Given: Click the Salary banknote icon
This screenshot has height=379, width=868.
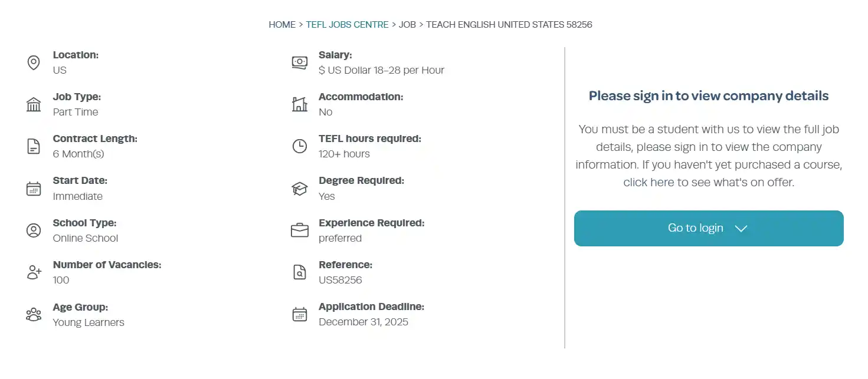Looking at the screenshot, I should pyautogui.click(x=300, y=62).
